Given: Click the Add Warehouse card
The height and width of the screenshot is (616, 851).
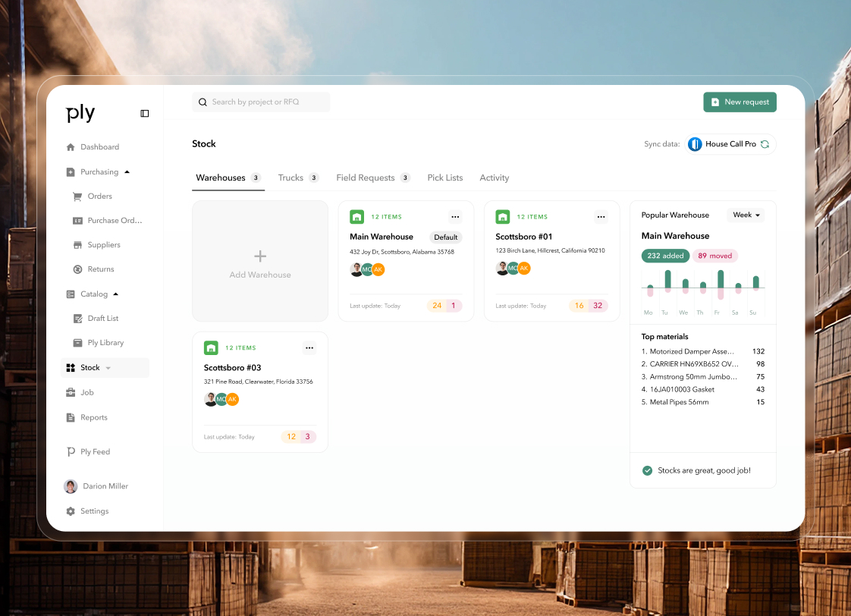Looking at the screenshot, I should [260, 261].
